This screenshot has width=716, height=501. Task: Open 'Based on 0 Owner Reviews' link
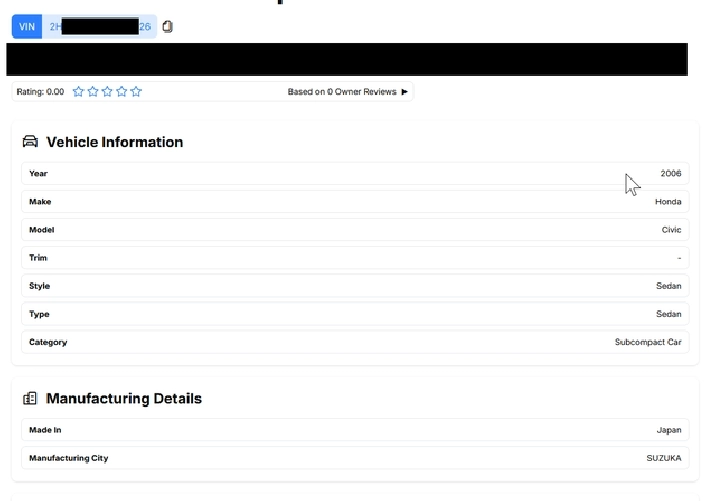(x=341, y=92)
